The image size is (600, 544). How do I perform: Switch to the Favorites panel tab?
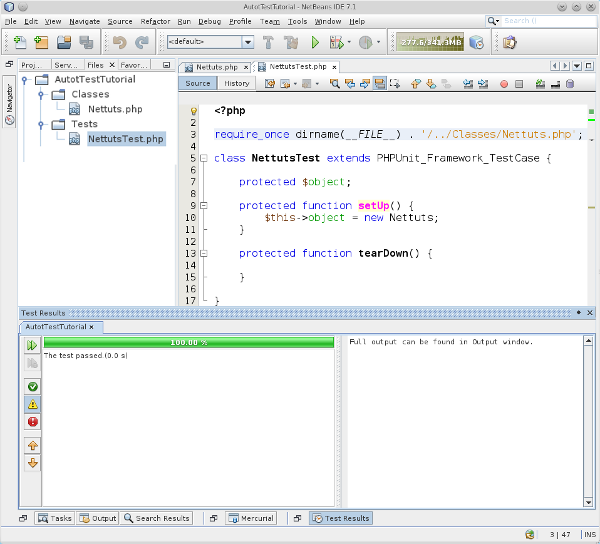click(134, 65)
